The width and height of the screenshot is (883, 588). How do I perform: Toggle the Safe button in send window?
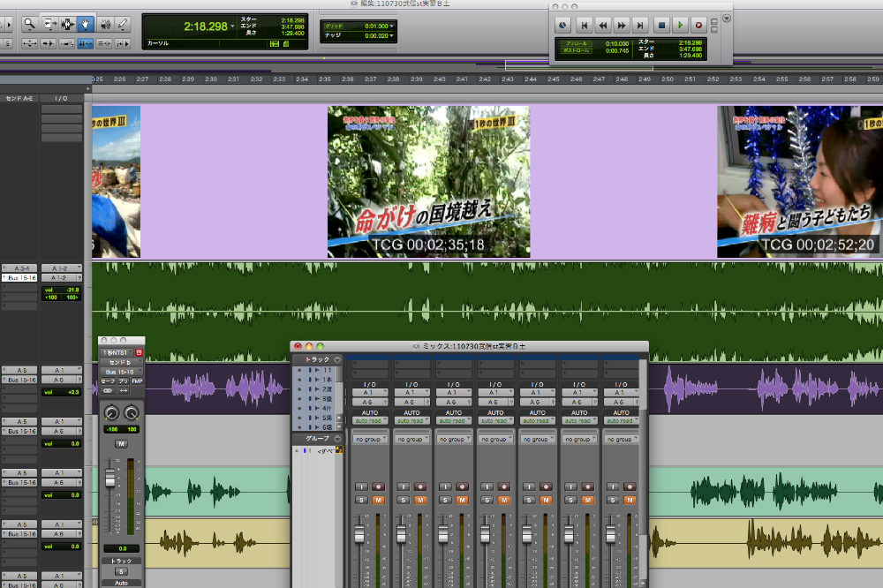tap(108, 381)
